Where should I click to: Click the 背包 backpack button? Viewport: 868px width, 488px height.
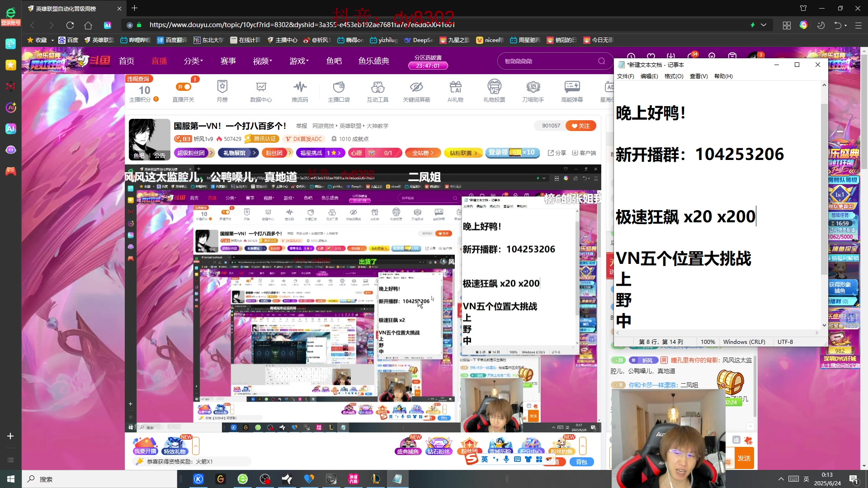pyautogui.click(x=581, y=462)
